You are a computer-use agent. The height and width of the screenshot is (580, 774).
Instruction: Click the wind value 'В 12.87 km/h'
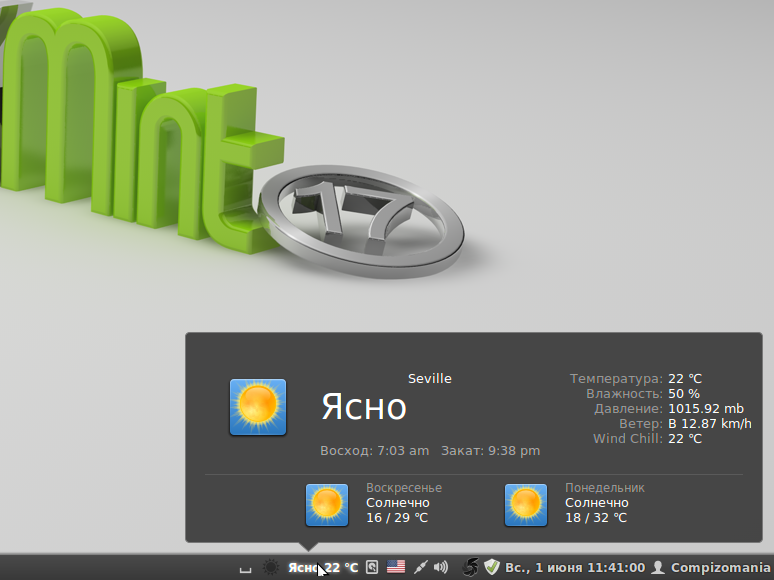click(710, 424)
